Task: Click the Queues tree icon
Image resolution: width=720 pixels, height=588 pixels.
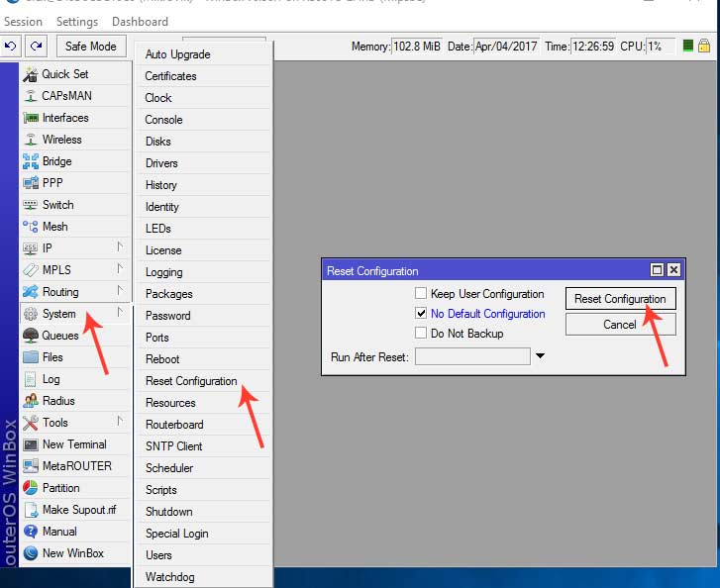Action: (x=31, y=336)
